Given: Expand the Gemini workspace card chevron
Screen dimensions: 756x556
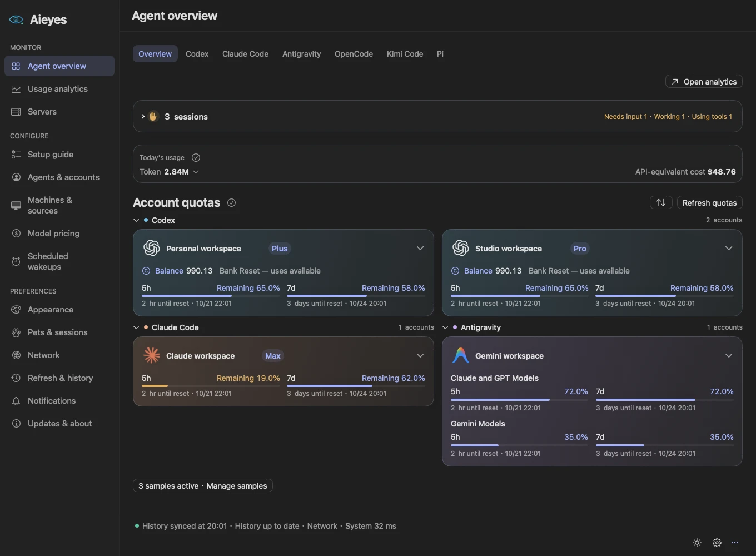Looking at the screenshot, I should (729, 355).
